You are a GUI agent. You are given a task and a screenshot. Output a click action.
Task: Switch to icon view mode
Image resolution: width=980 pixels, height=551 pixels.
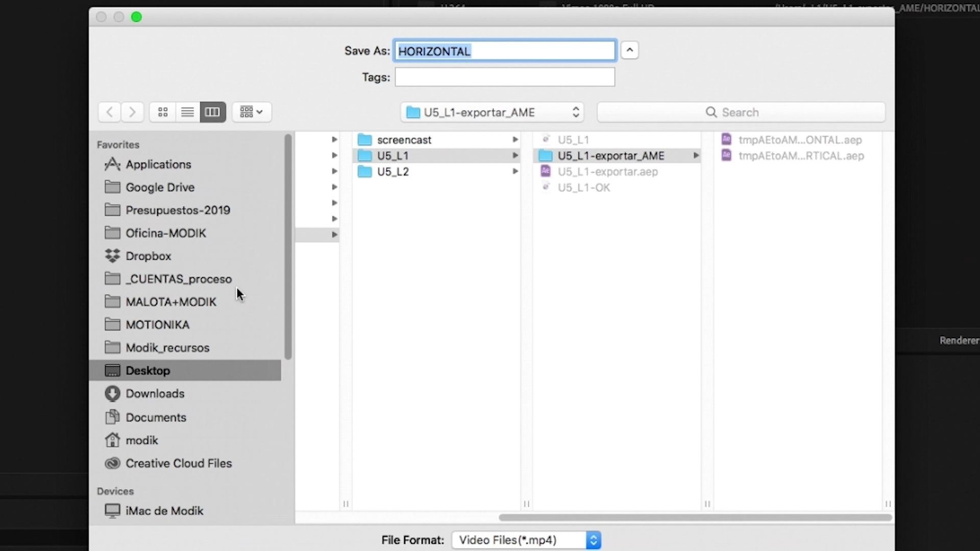click(163, 112)
